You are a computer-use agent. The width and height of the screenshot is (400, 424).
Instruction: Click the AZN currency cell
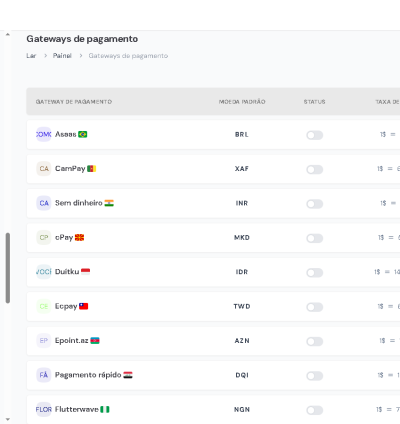(x=242, y=341)
